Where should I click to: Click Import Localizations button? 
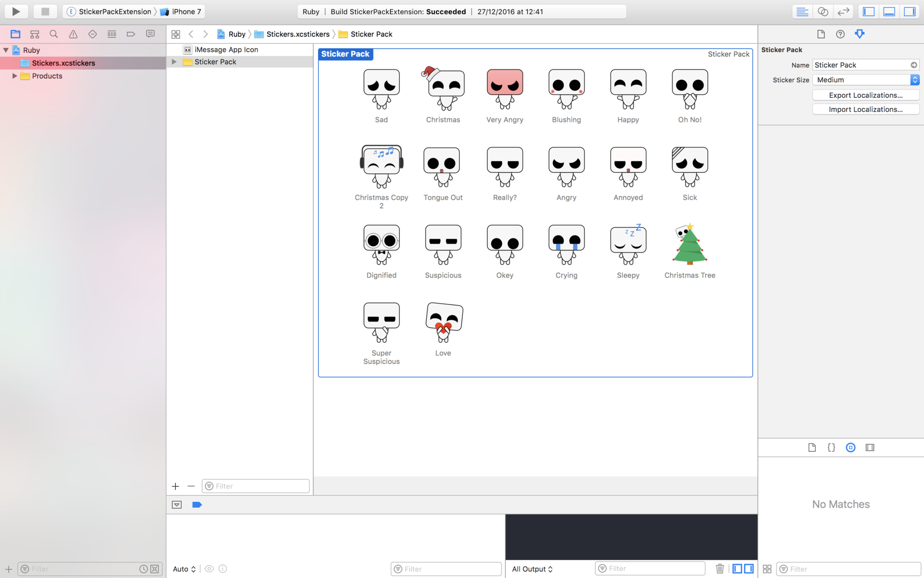(x=866, y=109)
